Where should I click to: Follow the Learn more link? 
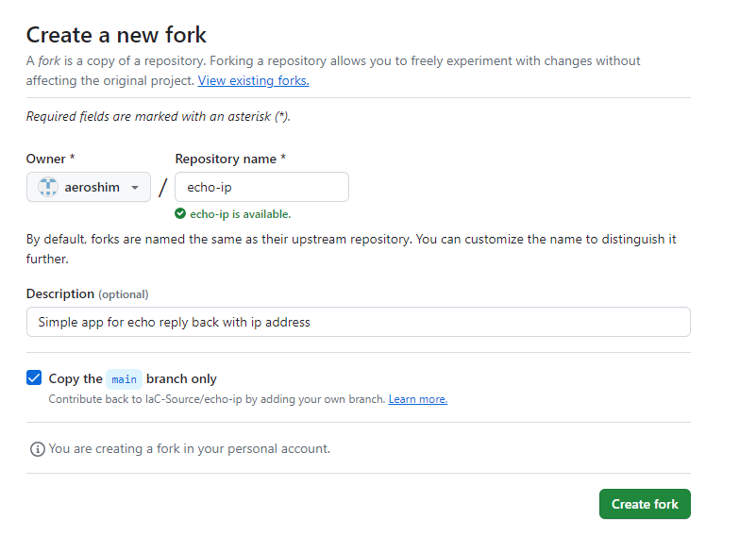[x=418, y=399]
